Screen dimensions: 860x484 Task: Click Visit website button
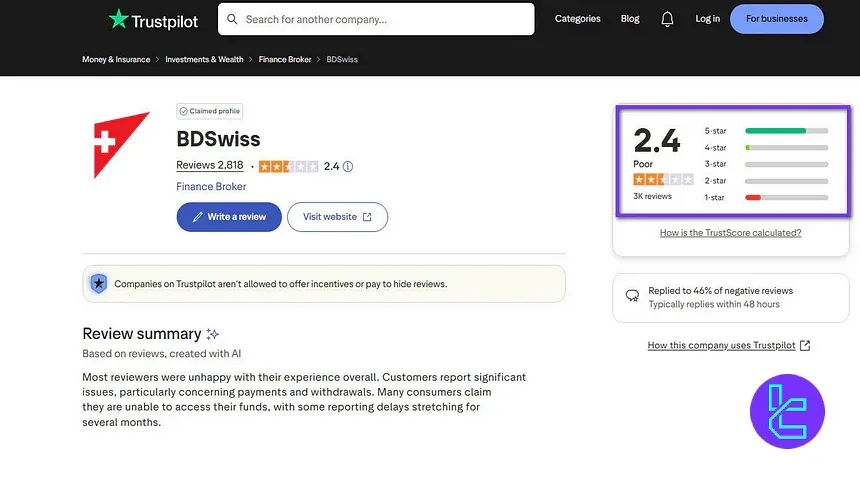(x=337, y=217)
